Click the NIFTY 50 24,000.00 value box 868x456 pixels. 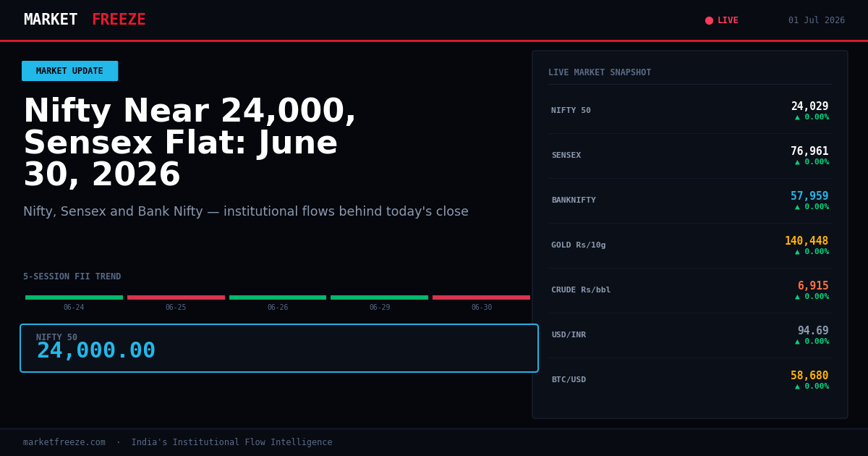click(279, 348)
